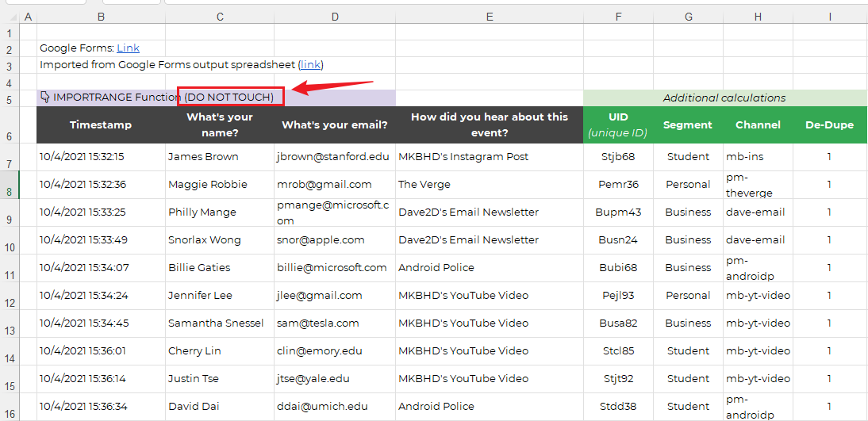
Task: Select the cell with Billie Gaties
Action: [x=220, y=268]
